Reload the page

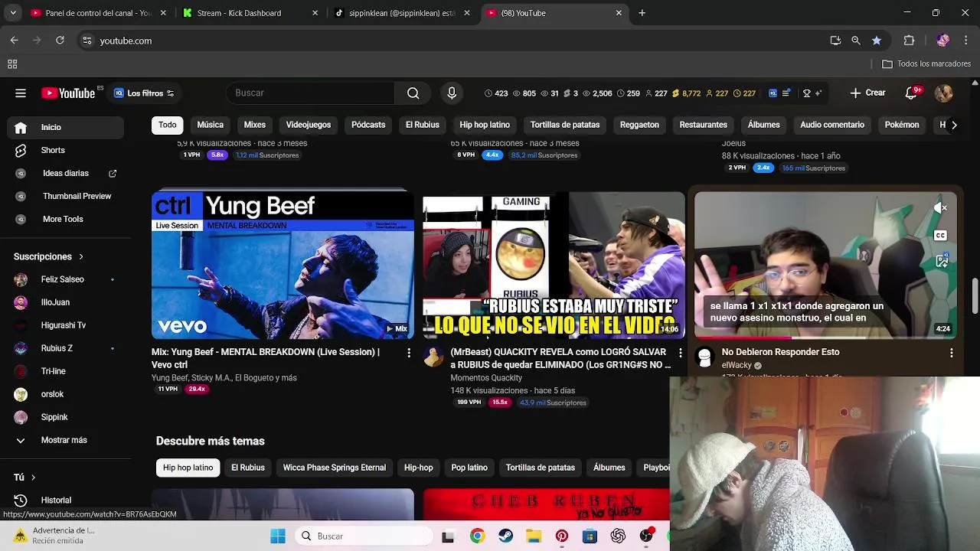(60, 41)
